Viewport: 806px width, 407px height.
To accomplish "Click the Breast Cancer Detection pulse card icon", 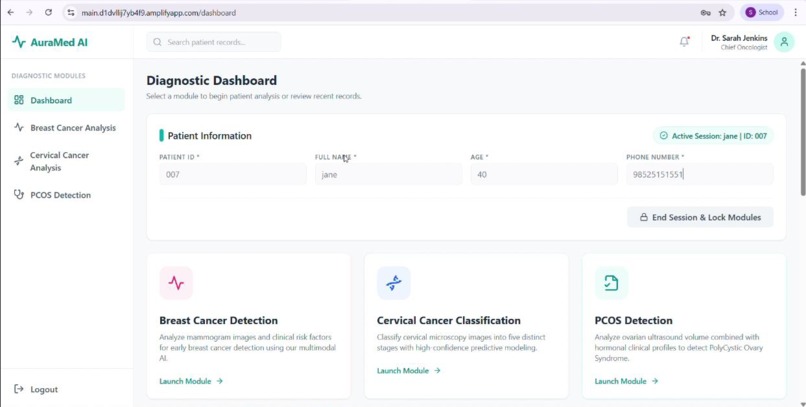I will 176,283.
